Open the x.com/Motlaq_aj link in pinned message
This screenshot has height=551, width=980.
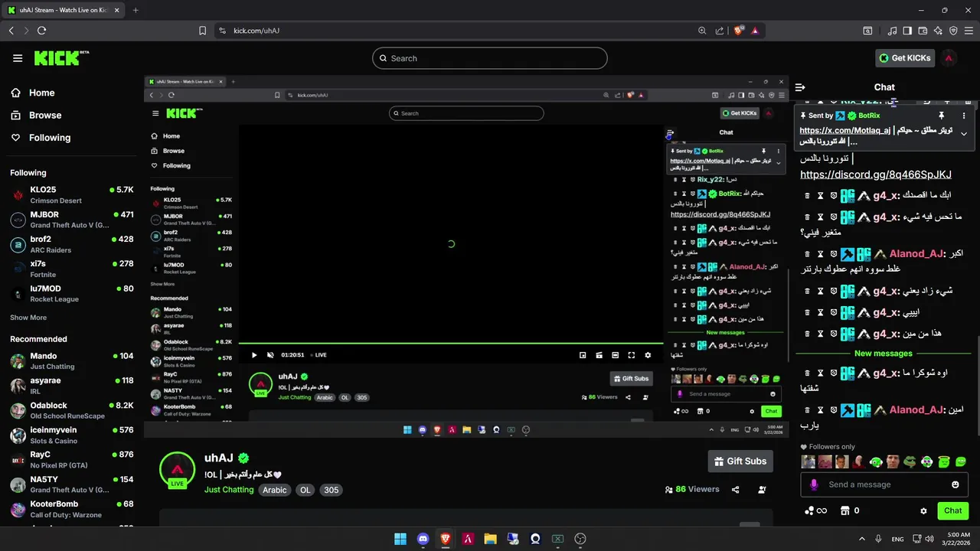click(x=844, y=130)
